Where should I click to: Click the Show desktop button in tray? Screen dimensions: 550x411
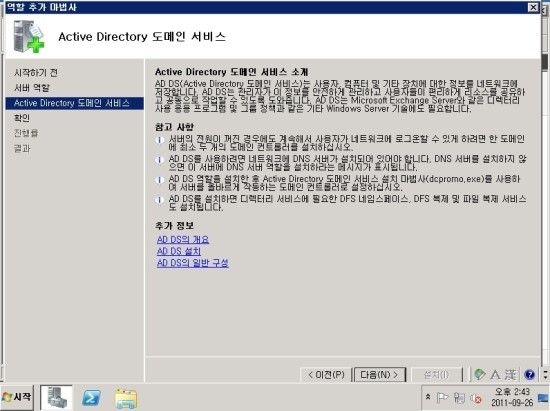(x=543, y=398)
